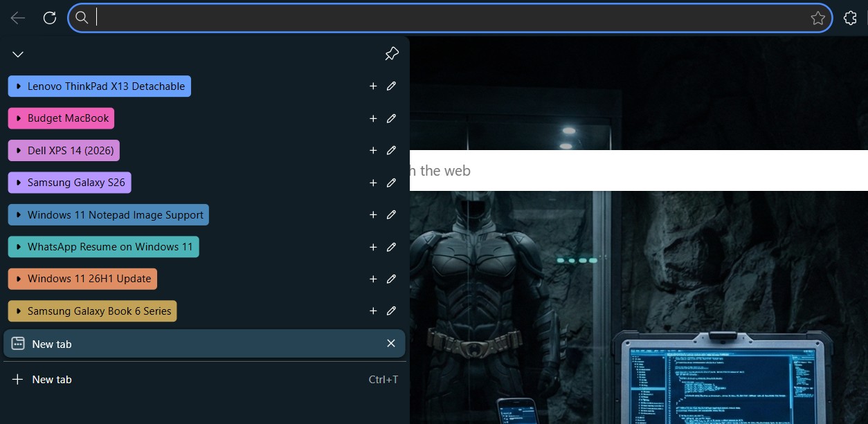Click the back navigation arrow
868x424 pixels.
[x=17, y=17]
